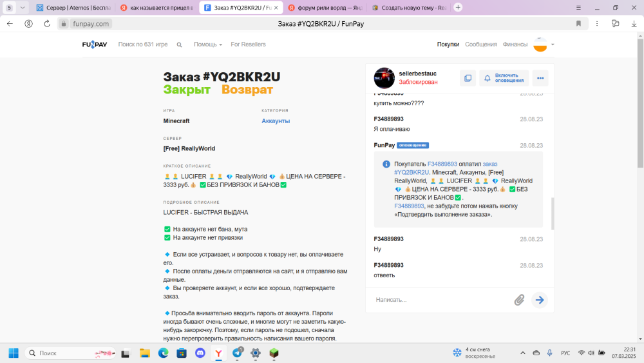The width and height of the screenshot is (644, 363).
Task: Expand the profile dropdown arrow
Action: [553, 44]
